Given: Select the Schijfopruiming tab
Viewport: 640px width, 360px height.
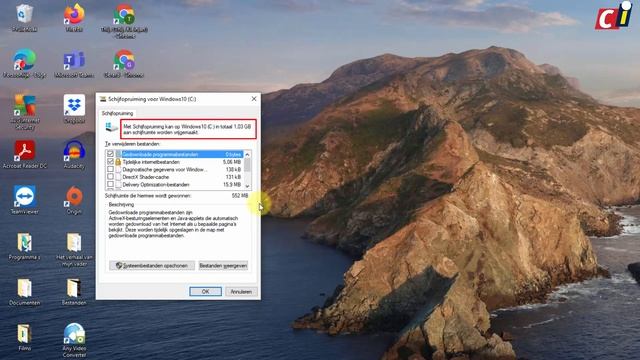Looking at the screenshot, I should click(117, 113).
